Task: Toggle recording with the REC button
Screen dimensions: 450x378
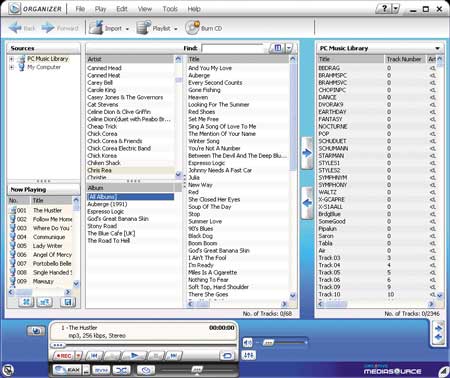Action: click(64, 356)
